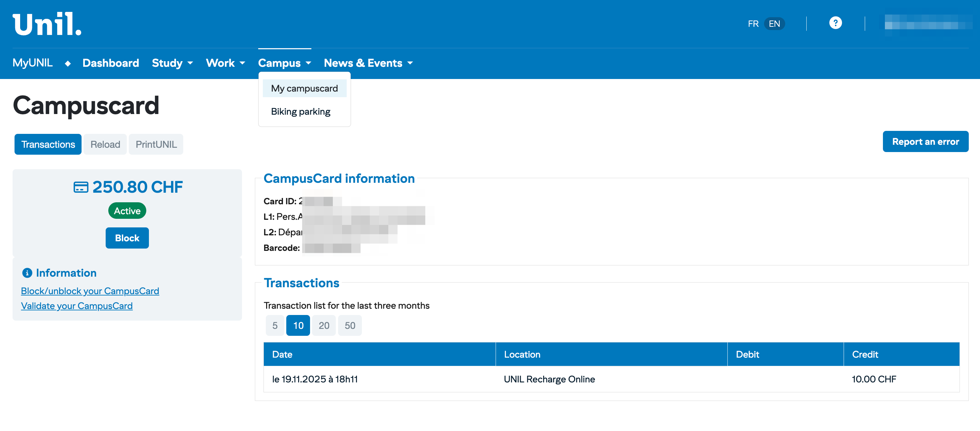Open Validate your CampusCard link
980x431 pixels.
pos(77,306)
